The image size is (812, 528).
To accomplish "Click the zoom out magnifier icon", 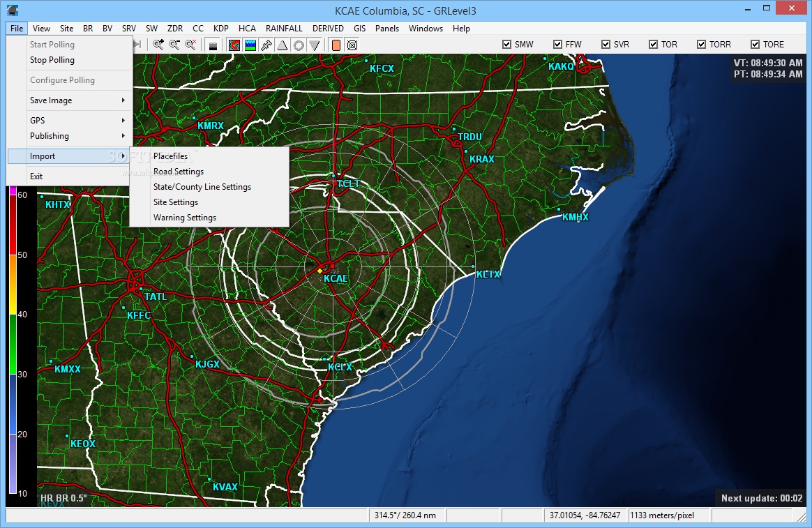I will click(x=174, y=45).
